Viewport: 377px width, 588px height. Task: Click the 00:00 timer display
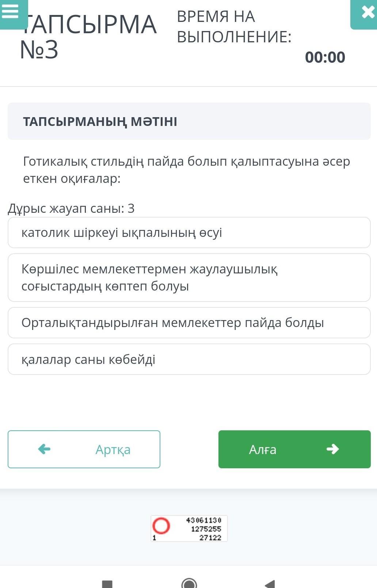point(325,57)
